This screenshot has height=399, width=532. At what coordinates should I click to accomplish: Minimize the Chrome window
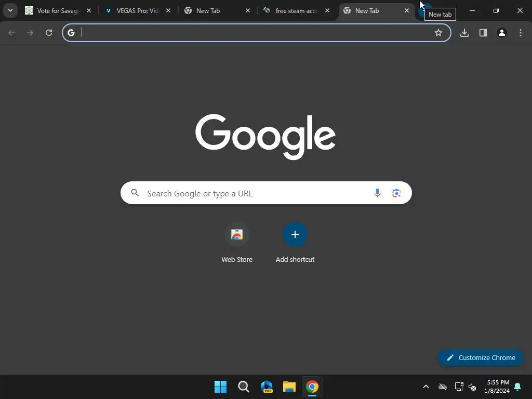pos(472,10)
